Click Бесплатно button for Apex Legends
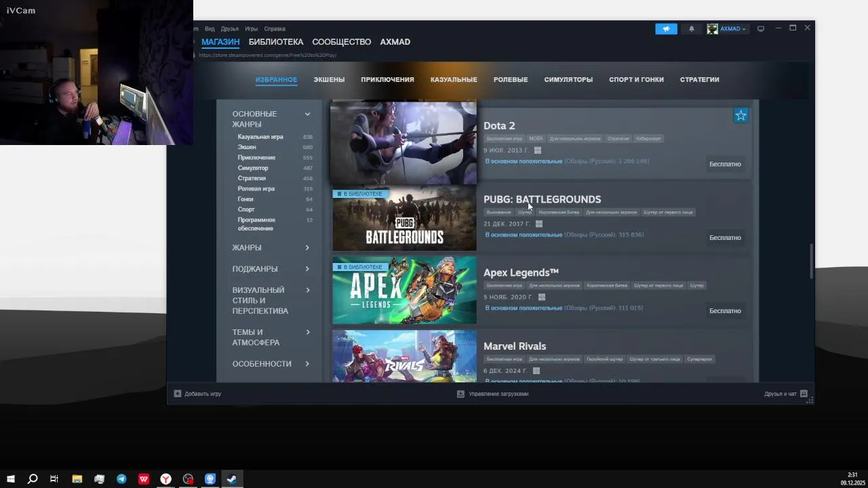 725,311
